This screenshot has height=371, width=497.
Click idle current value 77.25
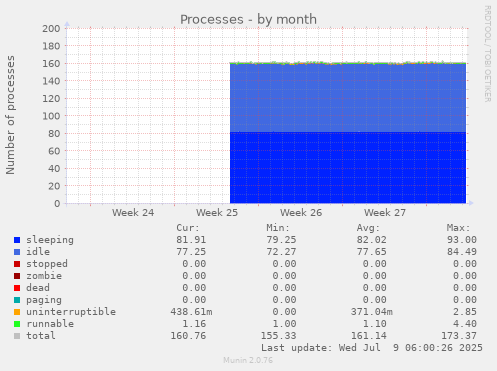pyautogui.click(x=191, y=252)
